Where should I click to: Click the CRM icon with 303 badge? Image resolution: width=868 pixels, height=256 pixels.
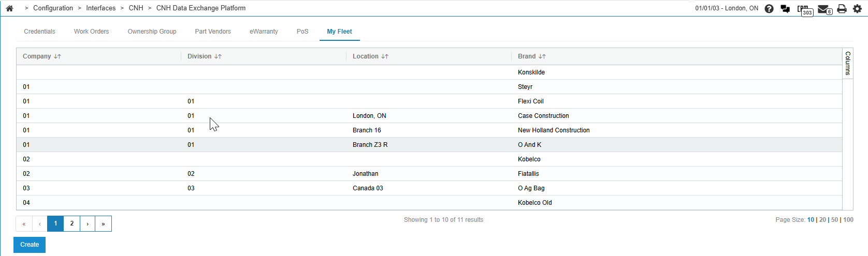[804, 10]
